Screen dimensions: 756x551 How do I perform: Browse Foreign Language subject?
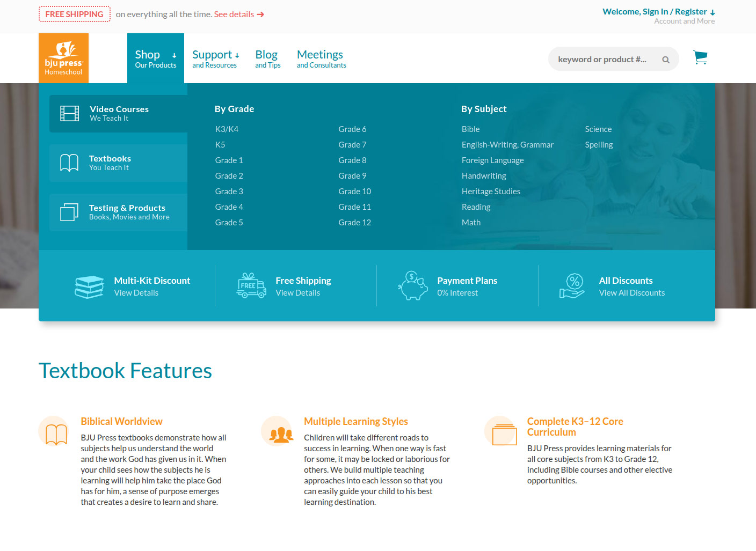[493, 160]
